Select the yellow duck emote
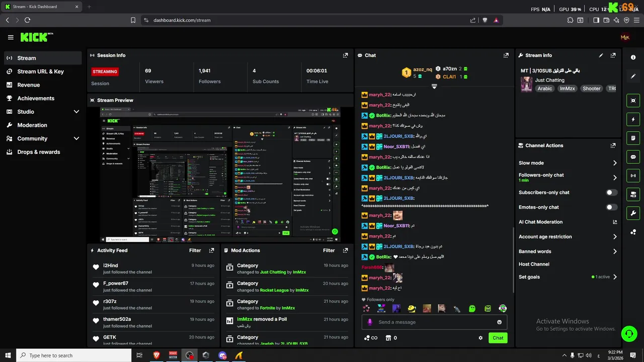The height and width of the screenshot is (362, 644). point(412,308)
